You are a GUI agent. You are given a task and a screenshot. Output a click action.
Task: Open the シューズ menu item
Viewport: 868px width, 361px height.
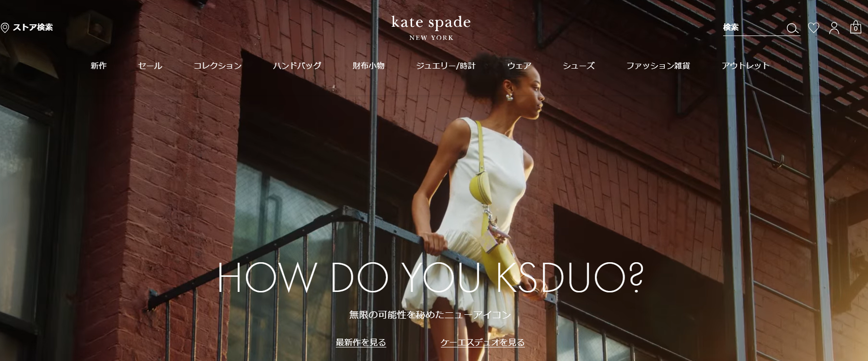click(578, 66)
